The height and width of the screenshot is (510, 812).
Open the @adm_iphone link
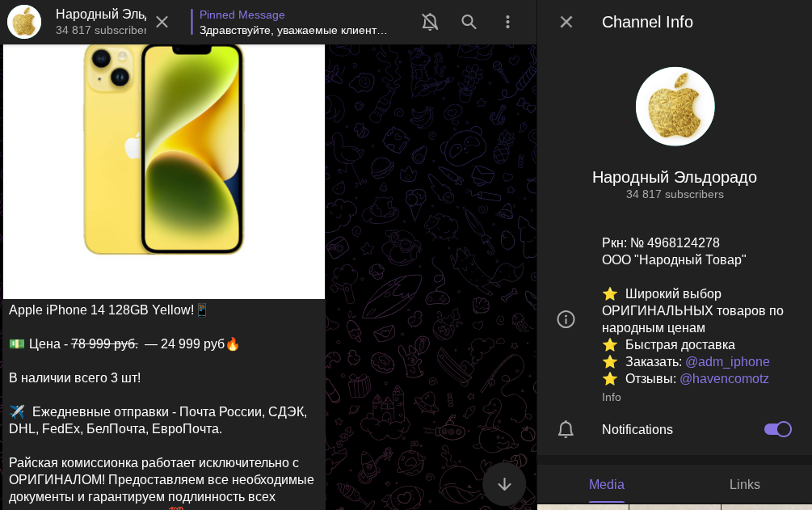(x=727, y=361)
